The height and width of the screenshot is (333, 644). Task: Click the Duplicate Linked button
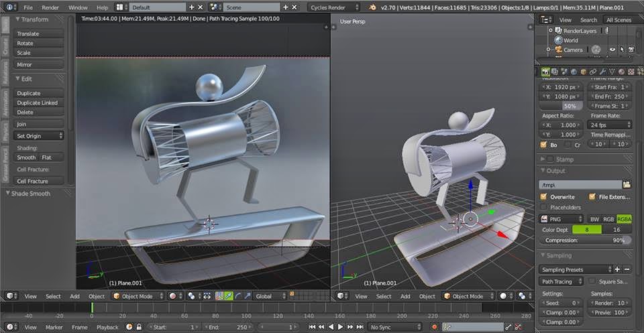[38, 103]
